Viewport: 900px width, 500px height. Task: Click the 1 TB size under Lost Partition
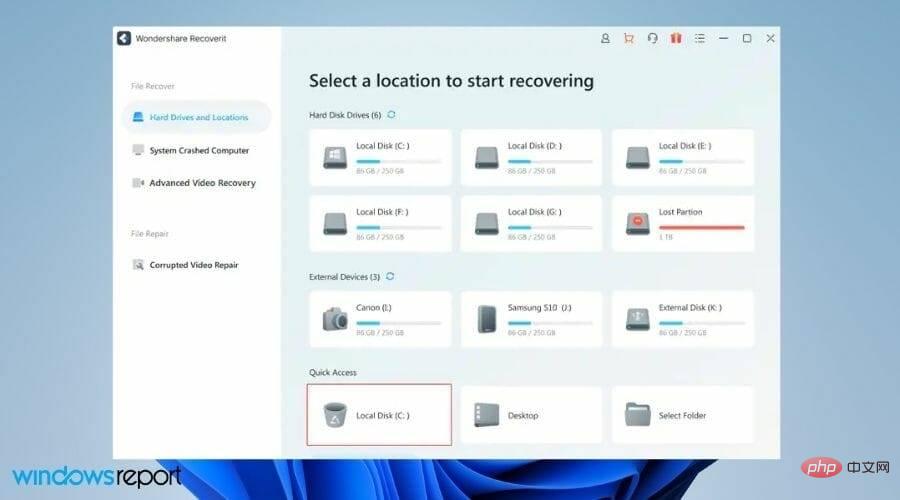[x=666, y=237]
